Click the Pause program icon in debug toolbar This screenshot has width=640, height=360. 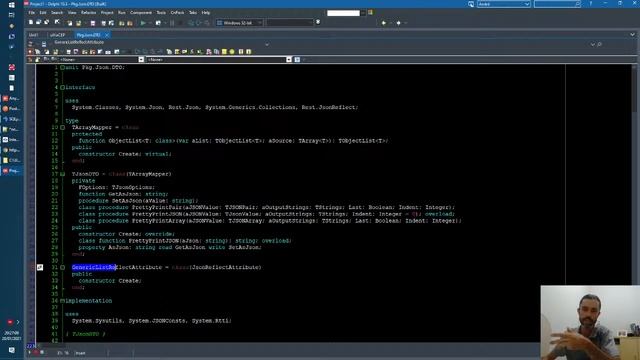172,23
